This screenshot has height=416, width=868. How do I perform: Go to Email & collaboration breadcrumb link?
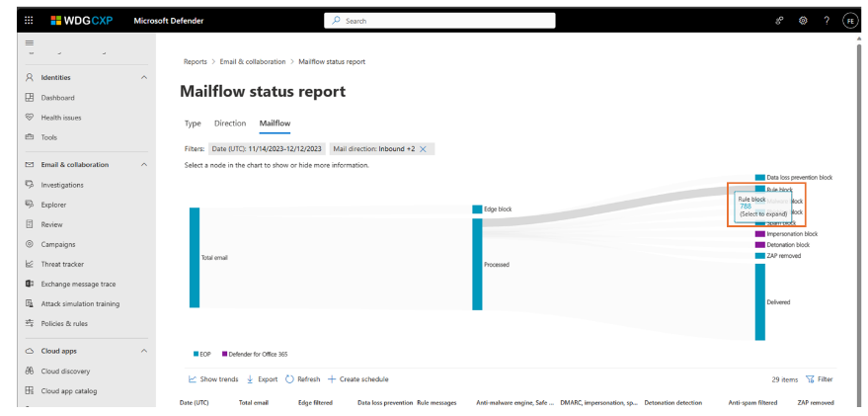coord(253,62)
